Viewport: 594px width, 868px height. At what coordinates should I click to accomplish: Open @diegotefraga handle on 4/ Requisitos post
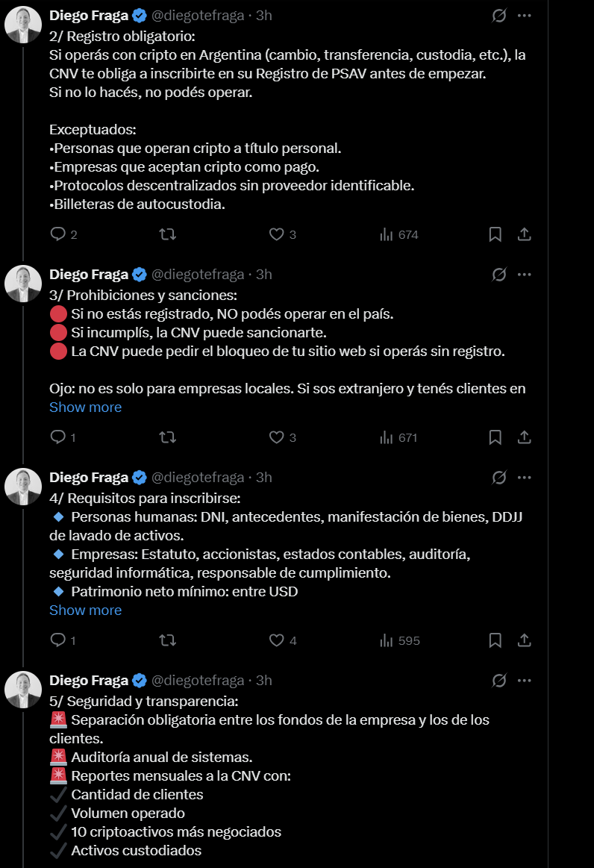coord(198,477)
